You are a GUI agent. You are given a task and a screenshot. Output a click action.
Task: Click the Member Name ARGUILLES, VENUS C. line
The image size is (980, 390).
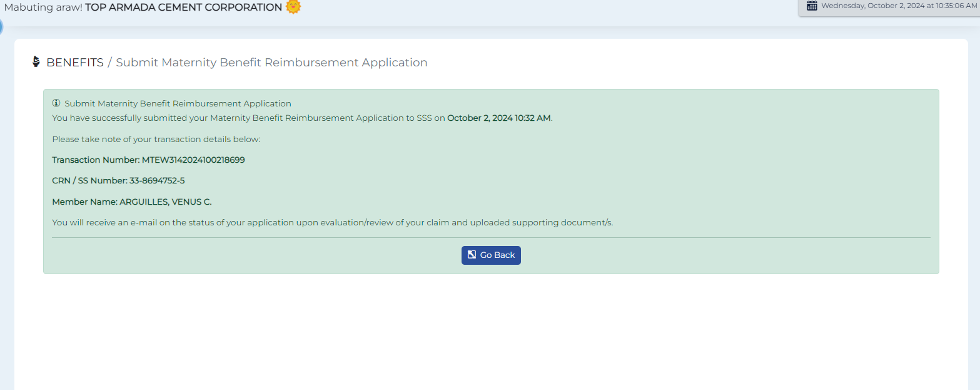click(132, 202)
